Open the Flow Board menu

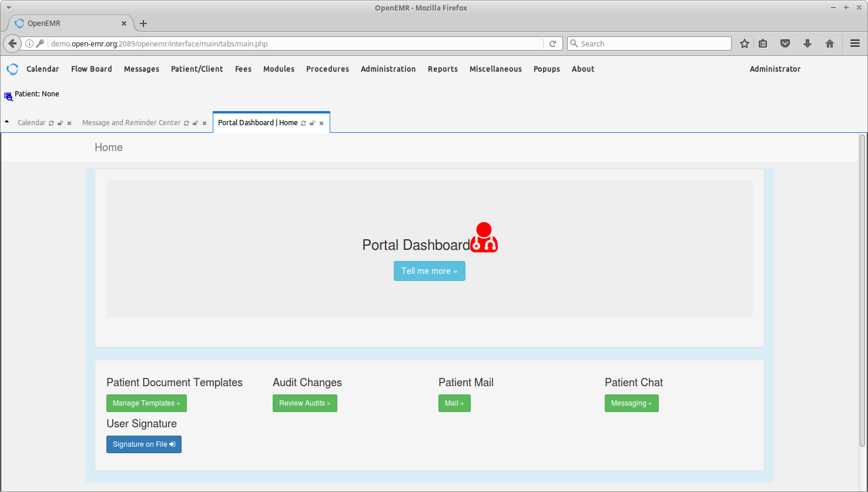[x=92, y=69]
